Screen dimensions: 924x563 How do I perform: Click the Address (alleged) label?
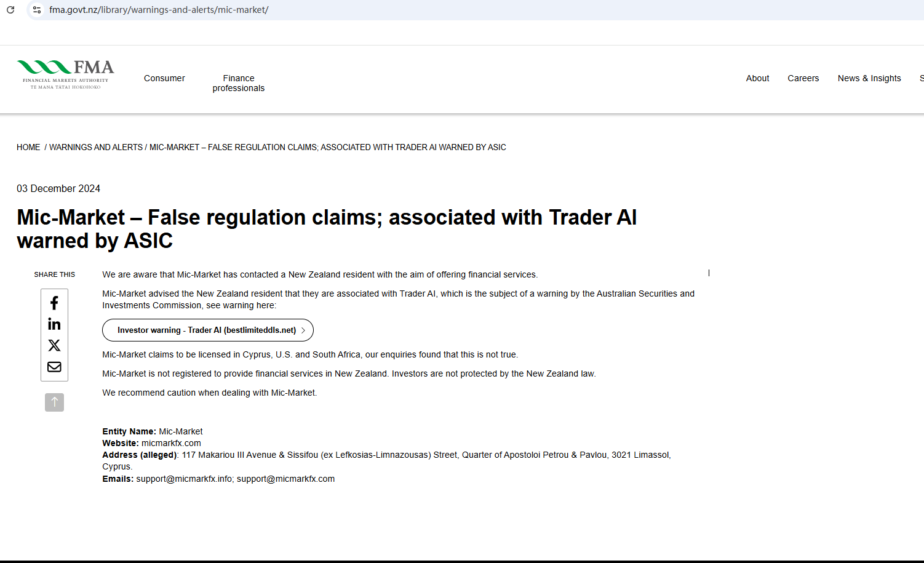(140, 455)
